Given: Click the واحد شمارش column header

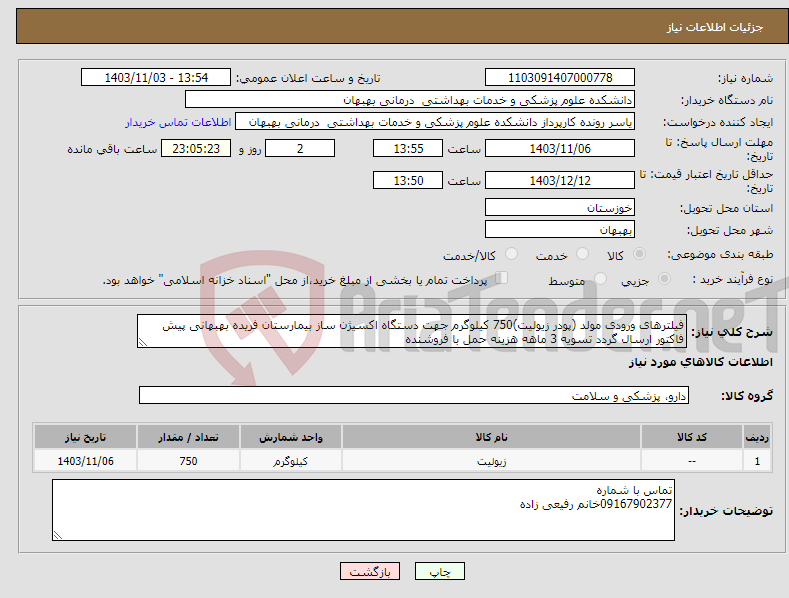Looking at the screenshot, I should pos(291,437).
